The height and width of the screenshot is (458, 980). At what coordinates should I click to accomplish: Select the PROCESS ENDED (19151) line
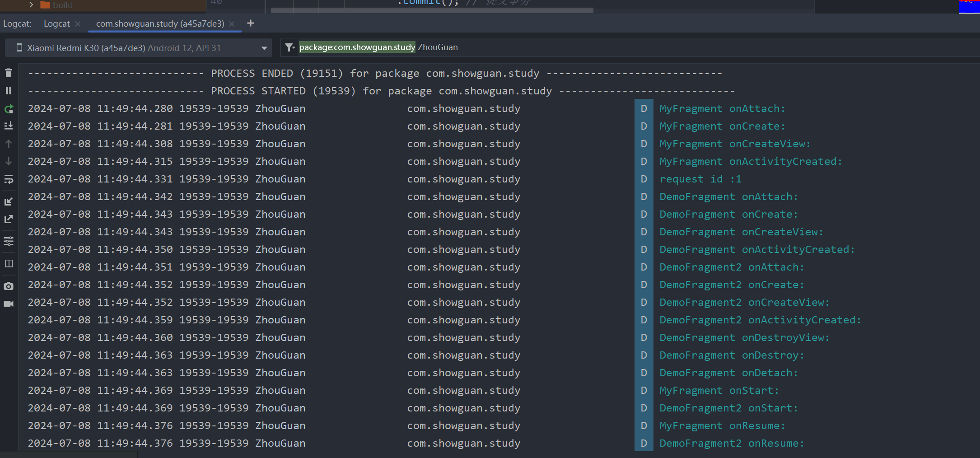[x=375, y=73]
